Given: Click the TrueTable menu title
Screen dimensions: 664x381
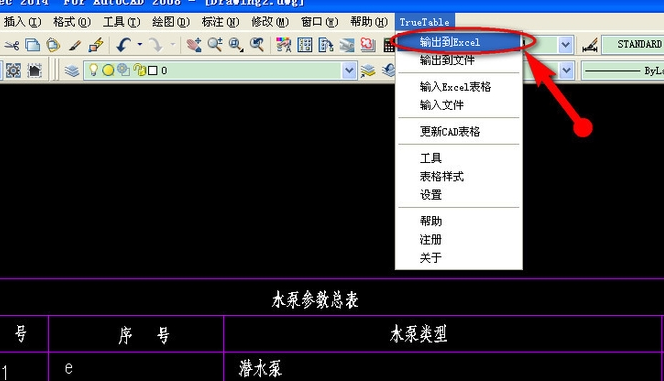Looking at the screenshot, I should click(425, 22).
